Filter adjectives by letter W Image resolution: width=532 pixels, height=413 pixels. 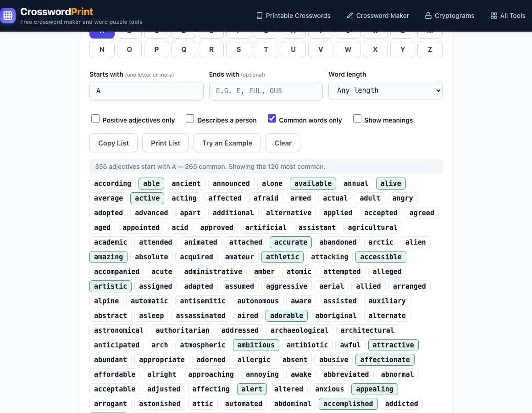(x=348, y=49)
